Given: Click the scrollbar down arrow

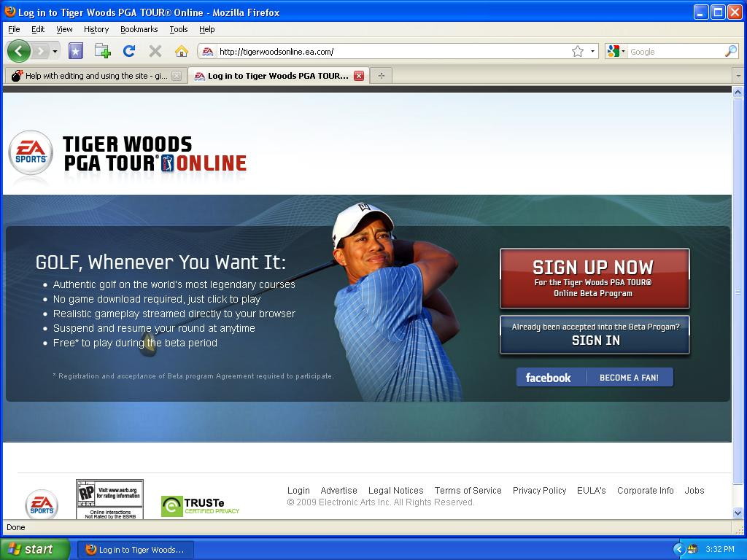Looking at the screenshot, I should [x=738, y=513].
